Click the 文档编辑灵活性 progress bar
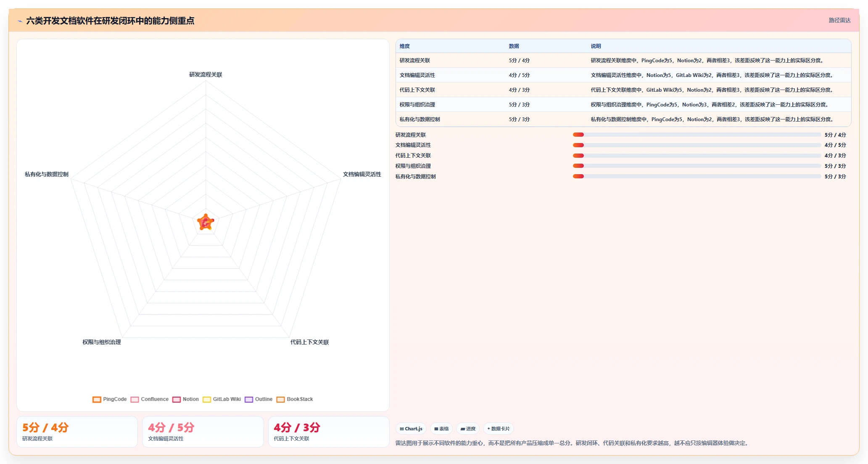 tap(697, 145)
